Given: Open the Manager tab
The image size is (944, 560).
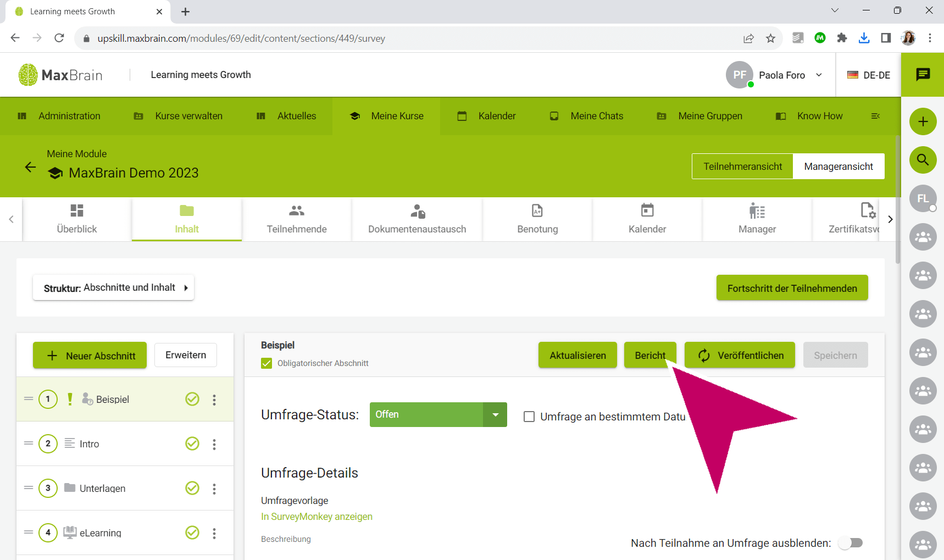Looking at the screenshot, I should [x=757, y=219].
